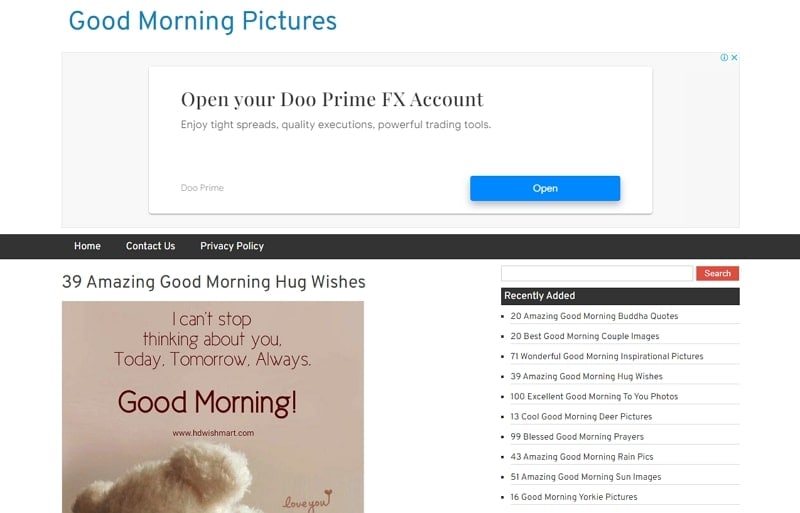Image resolution: width=800 pixels, height=513 pixels.
Task: Open 71 Wonderful Good Morning Inspirational Pictures
Action: click(x=607, y=356)
